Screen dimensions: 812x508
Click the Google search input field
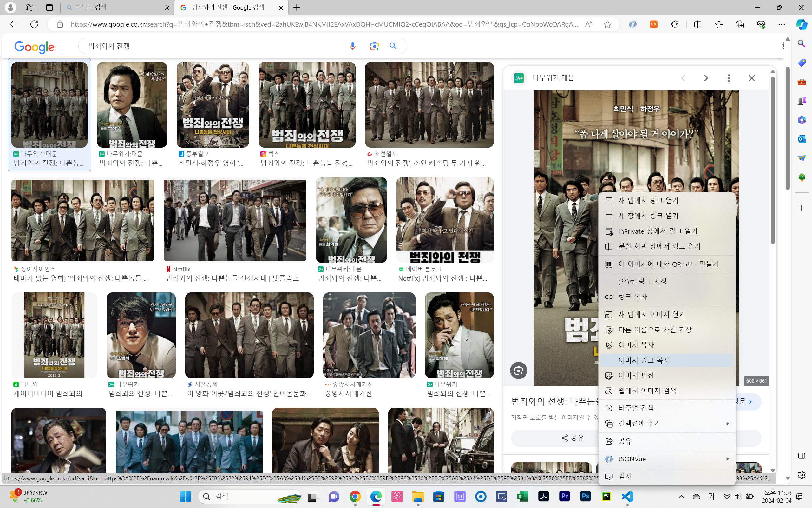click(215, 46)
